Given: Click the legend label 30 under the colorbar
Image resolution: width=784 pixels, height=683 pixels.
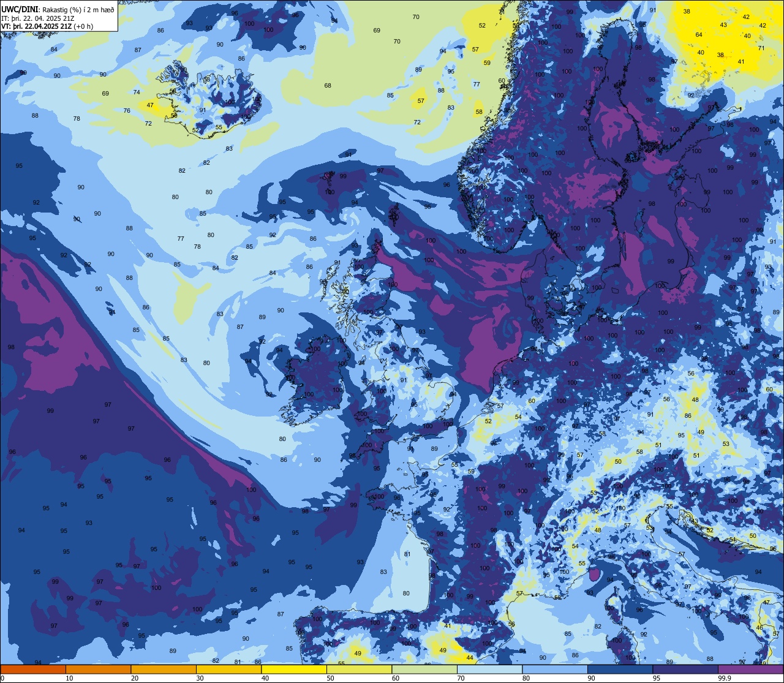Looking at the screenshot, I should (200, 678).
